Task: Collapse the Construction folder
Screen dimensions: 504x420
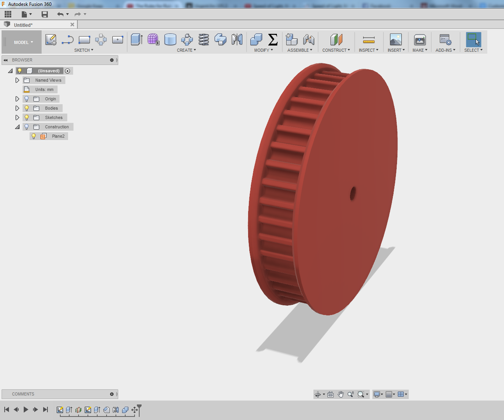Action: 17,126
